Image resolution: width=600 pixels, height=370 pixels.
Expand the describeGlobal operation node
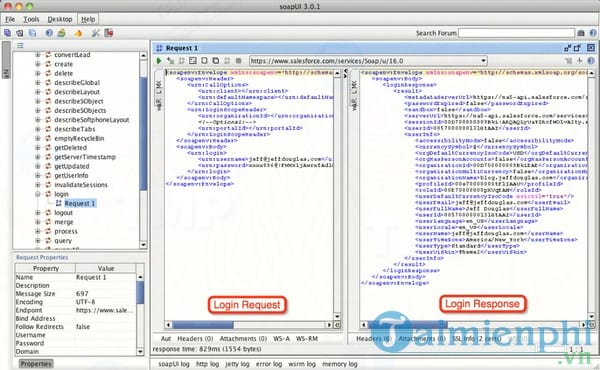pyautogui.click(x=38, y=83)
